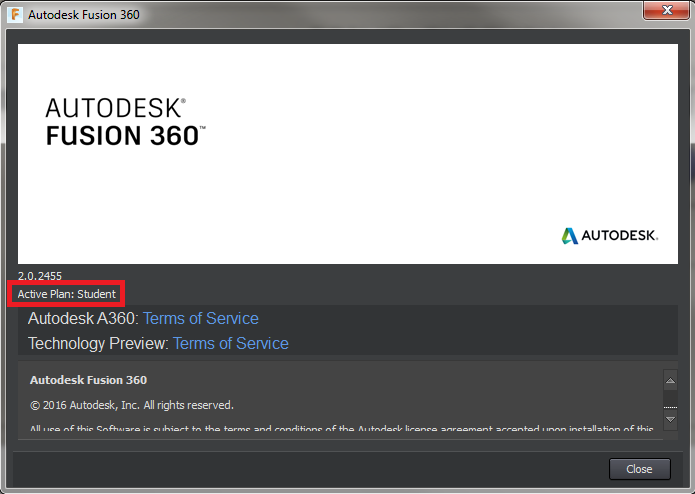Close the dialog with the title bar X

(x=667, y=10)
